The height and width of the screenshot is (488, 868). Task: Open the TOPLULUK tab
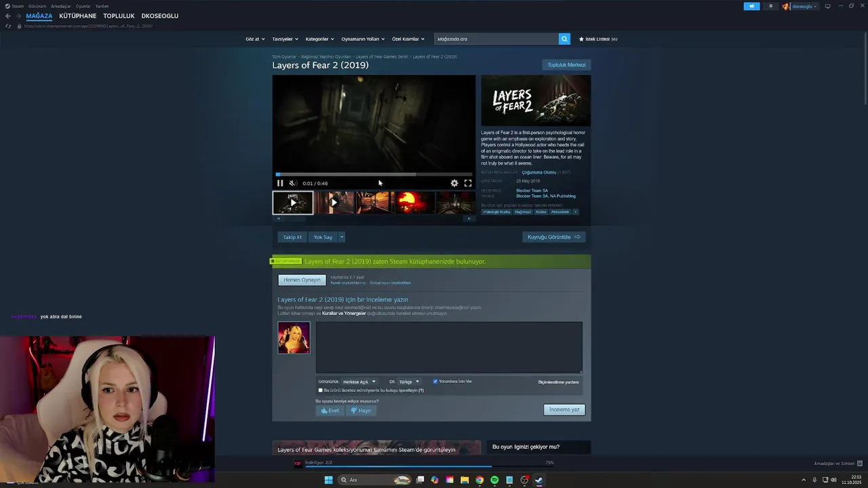(x=119, y=16)
